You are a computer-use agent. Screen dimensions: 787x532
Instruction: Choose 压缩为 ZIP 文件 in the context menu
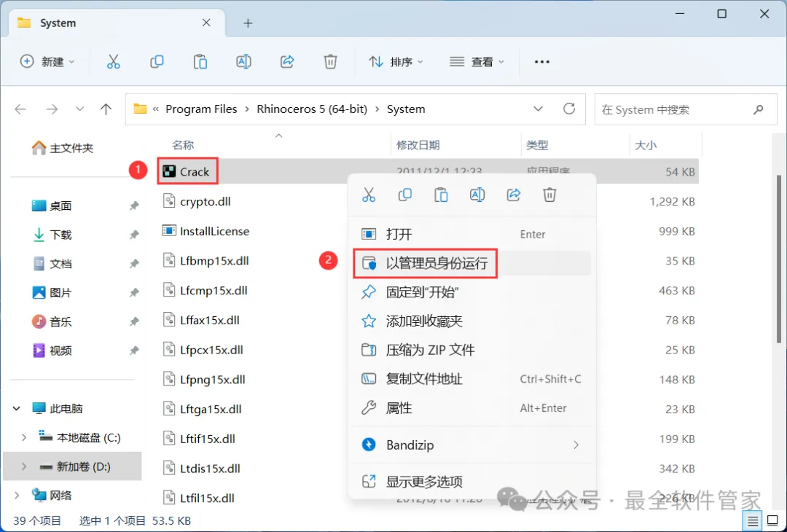tap(471, 350)
